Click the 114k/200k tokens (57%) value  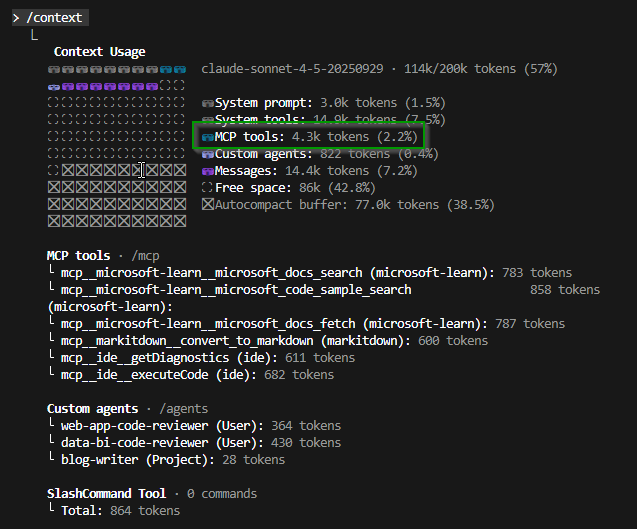click(480, 69)
